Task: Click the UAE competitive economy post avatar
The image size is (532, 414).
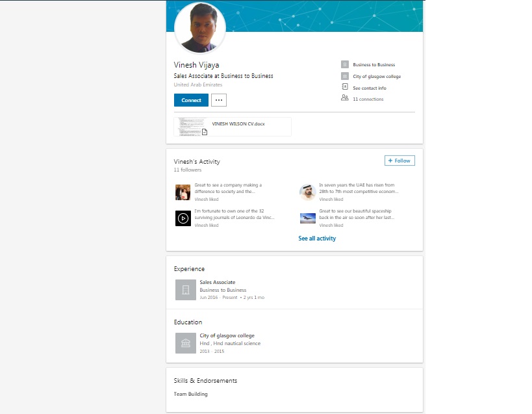Action: tap(308, 192)
